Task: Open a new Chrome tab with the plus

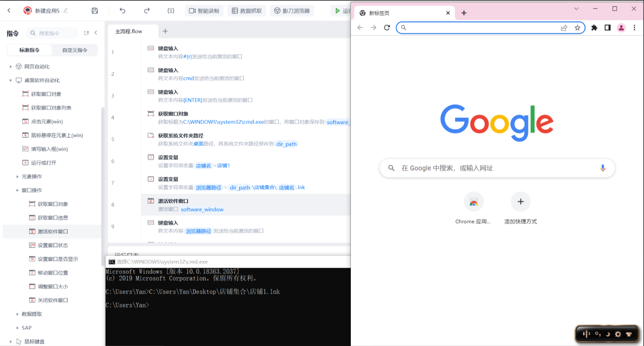Action: click(x=464, y=13)
